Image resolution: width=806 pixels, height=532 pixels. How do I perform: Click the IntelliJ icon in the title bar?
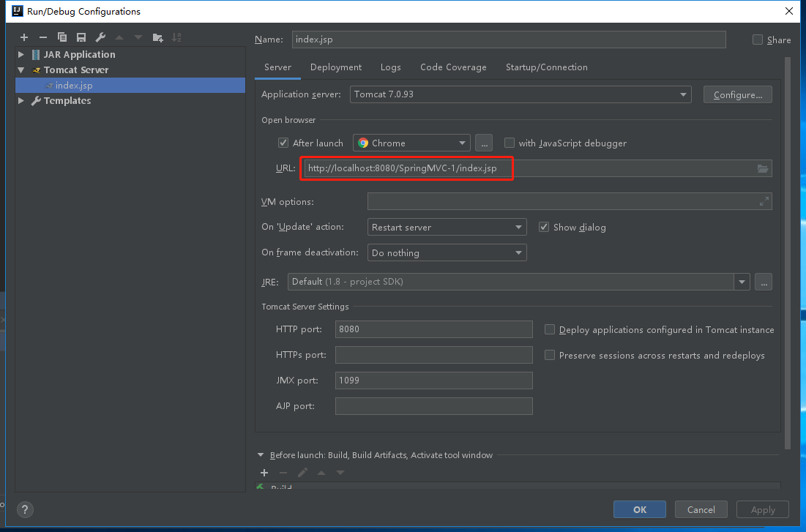click(17, 11)
